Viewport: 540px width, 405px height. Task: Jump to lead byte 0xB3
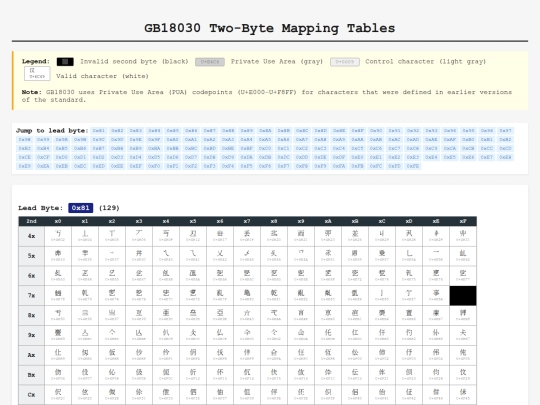point(24,148)
